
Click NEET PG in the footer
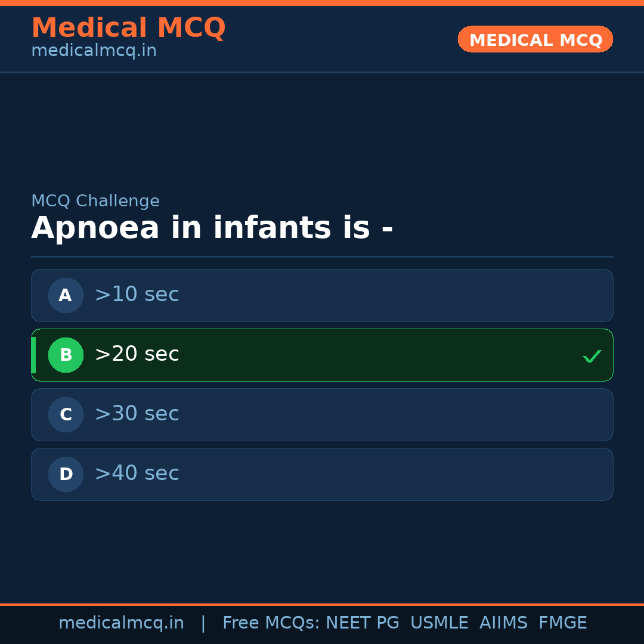[363, 623]
